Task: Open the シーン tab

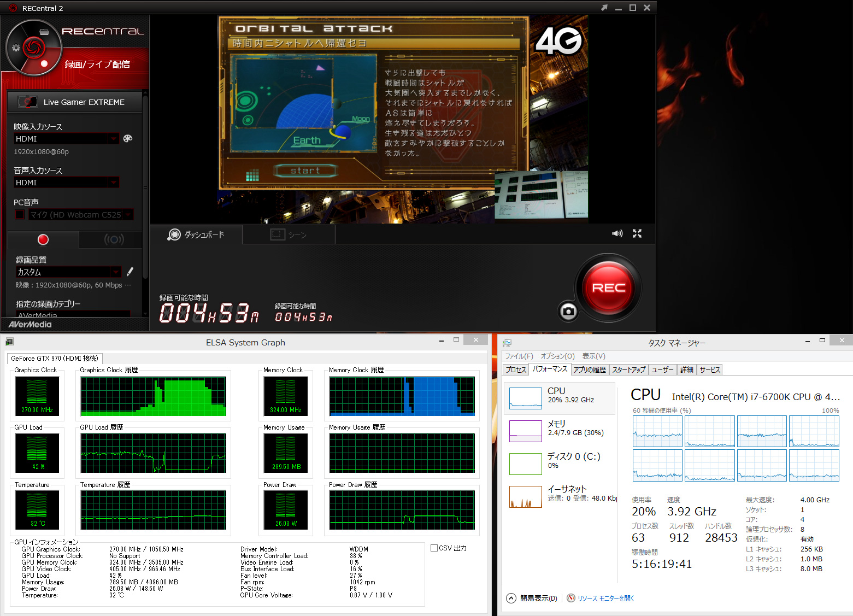Action: [x=289, y=234]
